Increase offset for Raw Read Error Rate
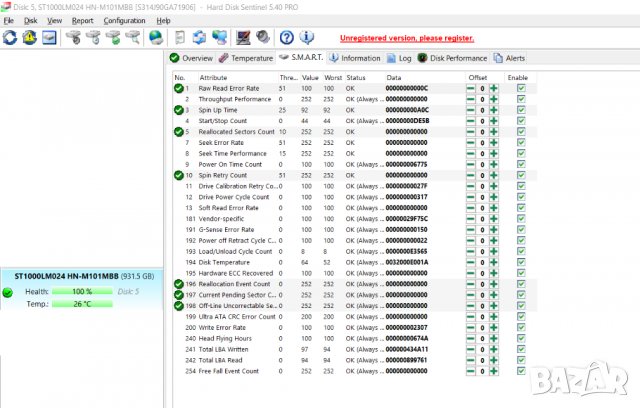The height and width of the screenshot is (408, 640). click(x=492, y=89)
